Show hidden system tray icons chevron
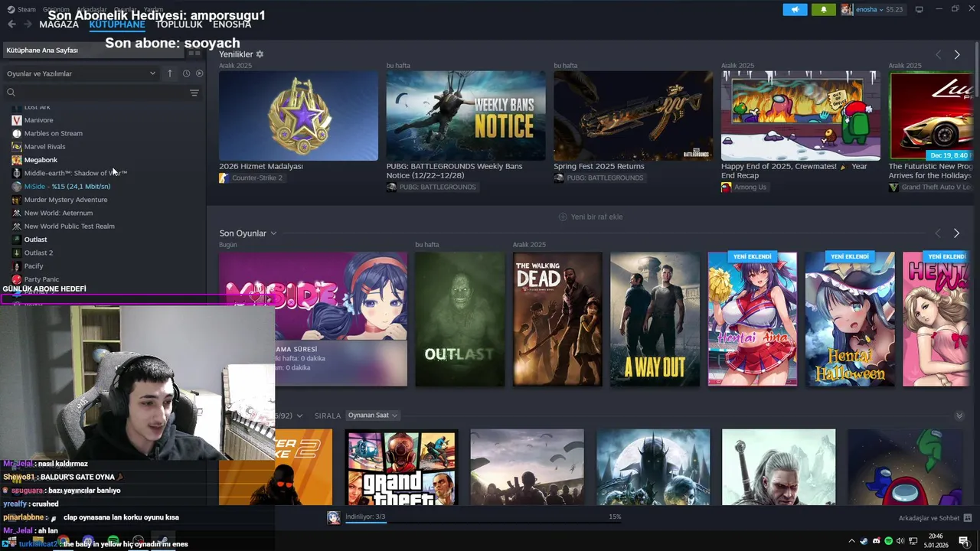This screenshot has height=551, width=980. [x=851, y=541]
